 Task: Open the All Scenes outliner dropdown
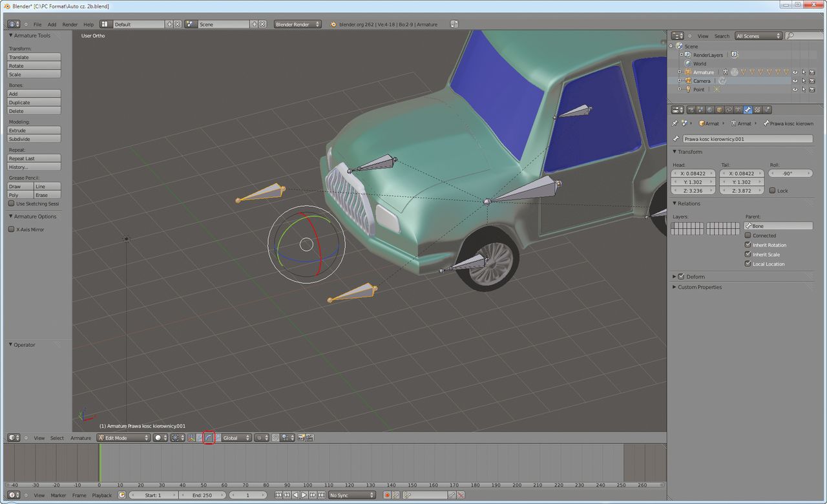(759, 36)
